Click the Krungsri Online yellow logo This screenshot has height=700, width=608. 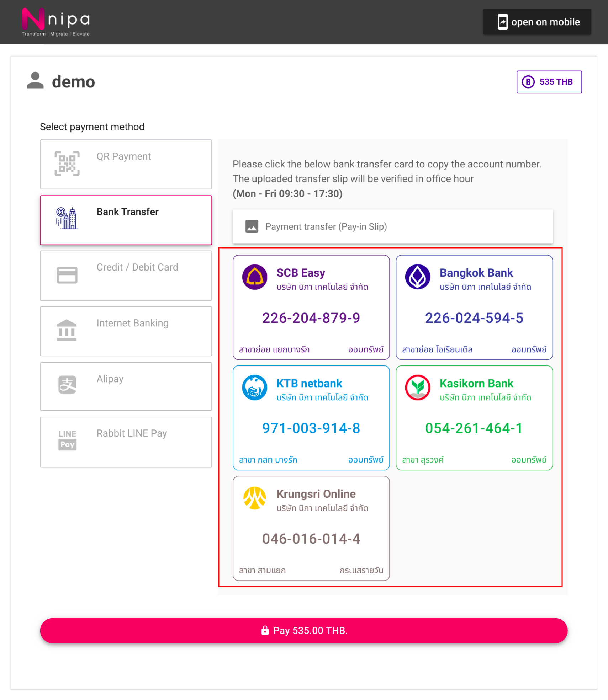tap(255, 498)
